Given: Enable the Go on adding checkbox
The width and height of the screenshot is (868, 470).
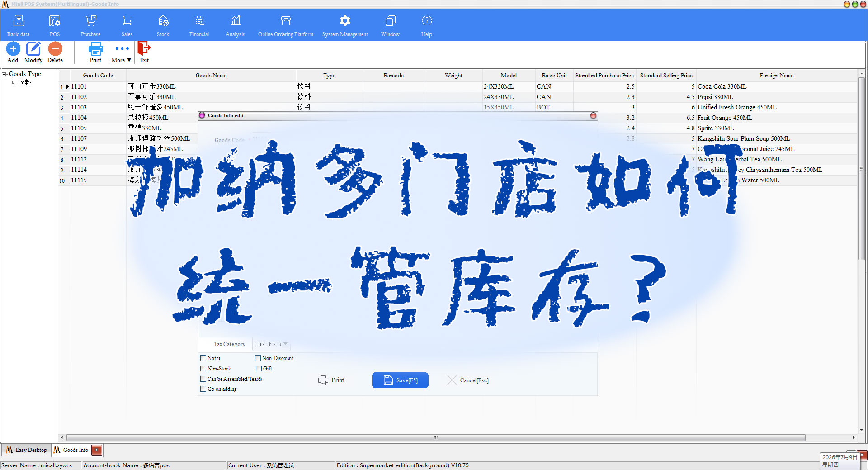Looking at the screenshot, I should coord(203,389).
